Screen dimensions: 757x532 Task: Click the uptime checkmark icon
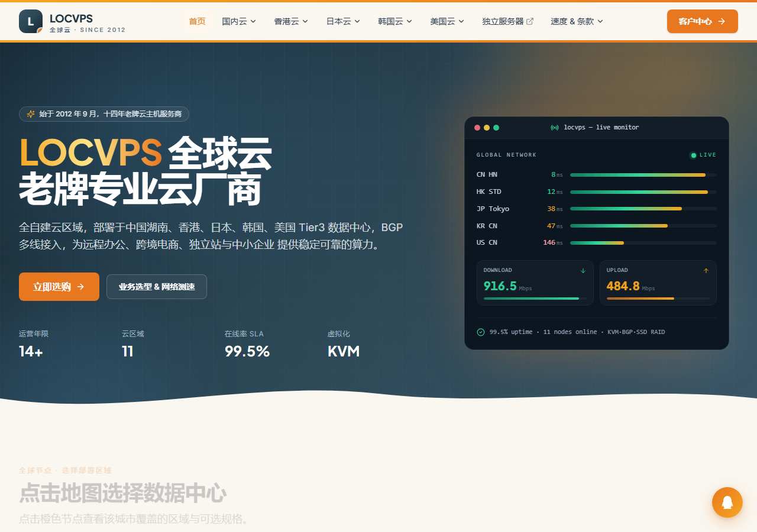tap(481, 332)
